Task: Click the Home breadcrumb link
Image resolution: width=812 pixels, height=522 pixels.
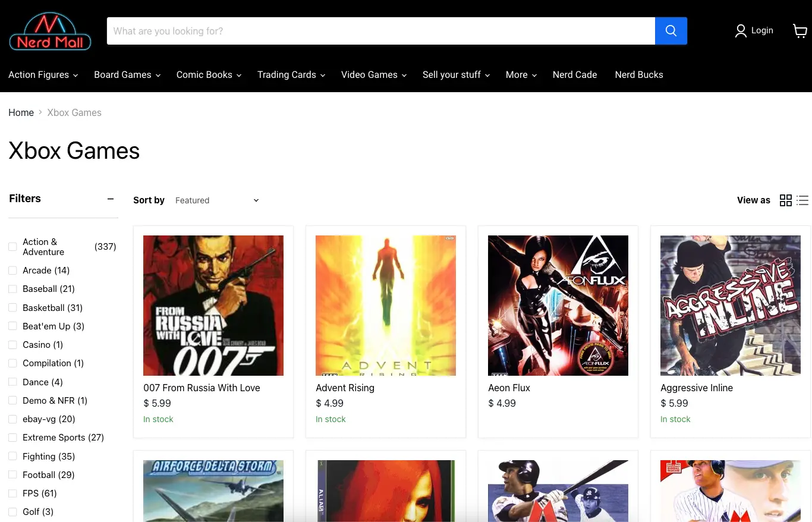Action: 21,113
